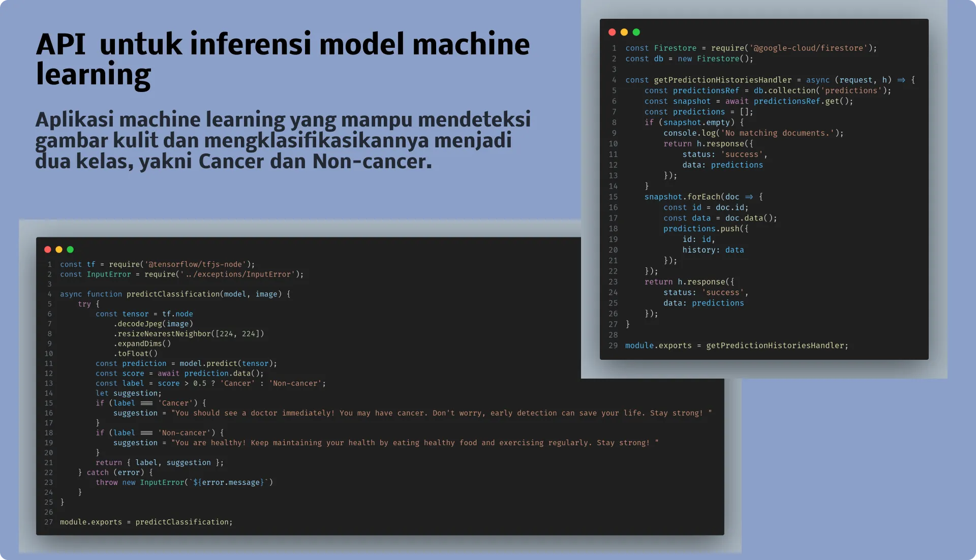Click the red dot in the Firestore code window
Screen dimensions: 976x560
(612, 32)
